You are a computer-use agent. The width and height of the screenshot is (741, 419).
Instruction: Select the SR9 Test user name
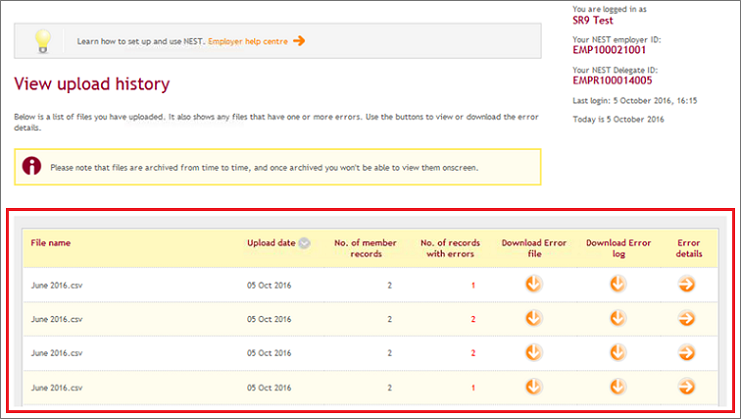pos(593,20)
